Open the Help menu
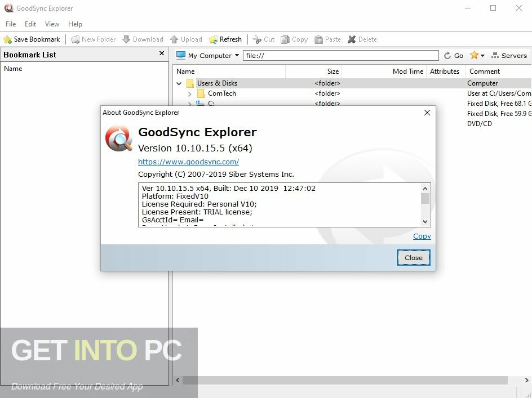532x398 pixels. click(75, 24)
